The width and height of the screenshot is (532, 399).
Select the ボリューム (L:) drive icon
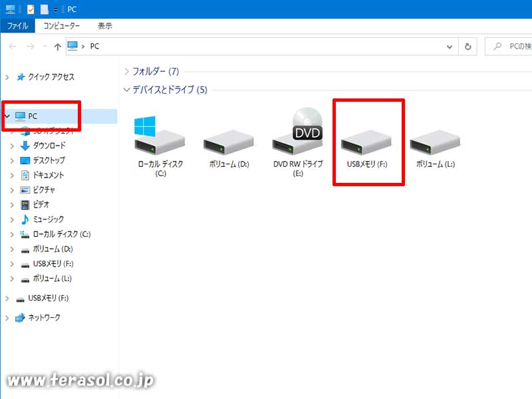[435, 145]
